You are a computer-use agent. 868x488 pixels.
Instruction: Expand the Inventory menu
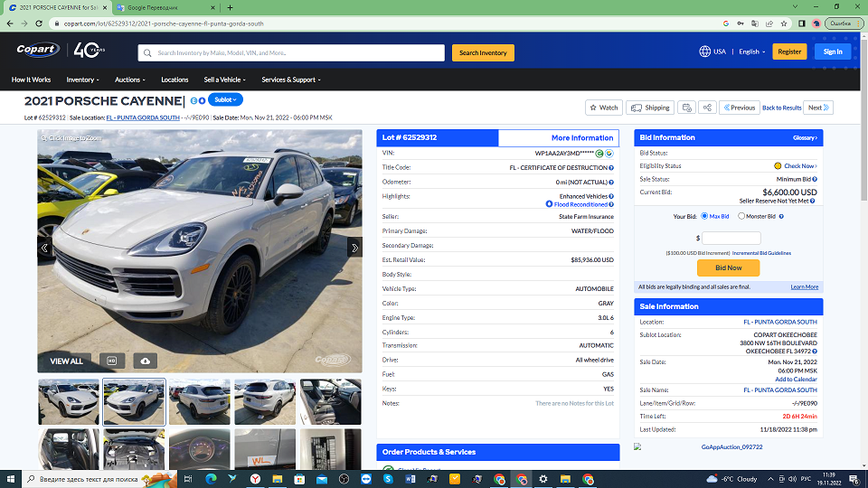(82, 80)
